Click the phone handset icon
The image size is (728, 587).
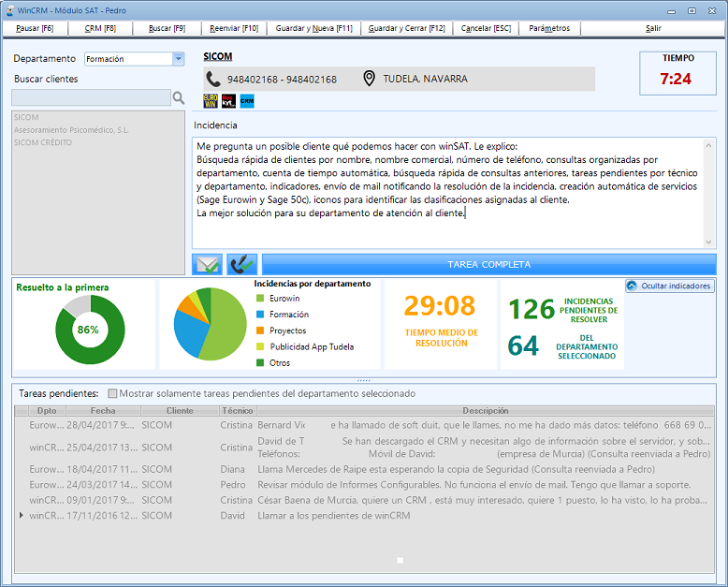pos(213,79)
